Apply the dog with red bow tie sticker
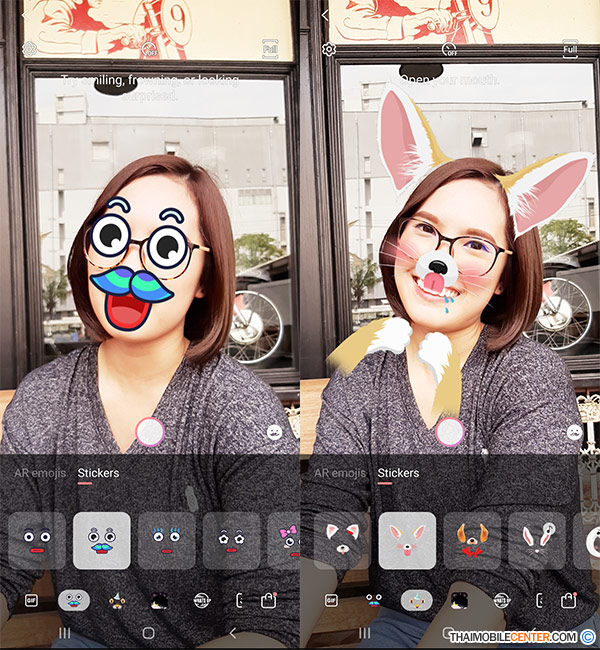The height and width of the screenshot is (650, 600). pos(471,540)
